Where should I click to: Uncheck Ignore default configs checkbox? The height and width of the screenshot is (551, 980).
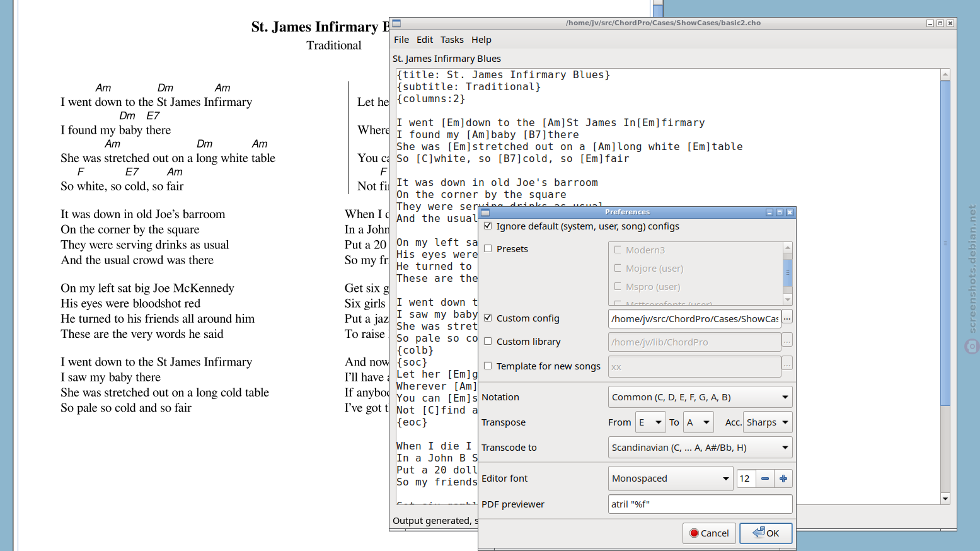(488, 226)
